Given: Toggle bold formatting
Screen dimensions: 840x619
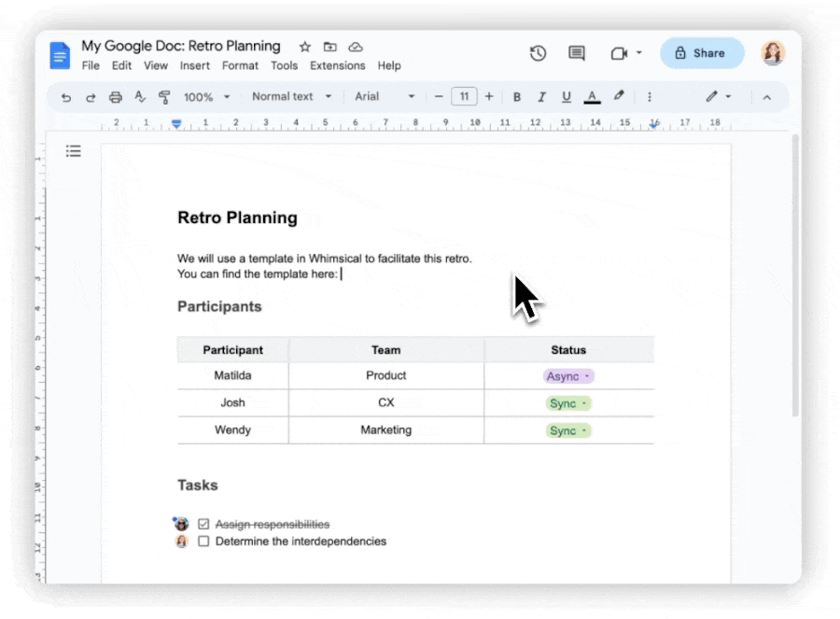Looking at the screenshot, I should (x=517, y=97).
